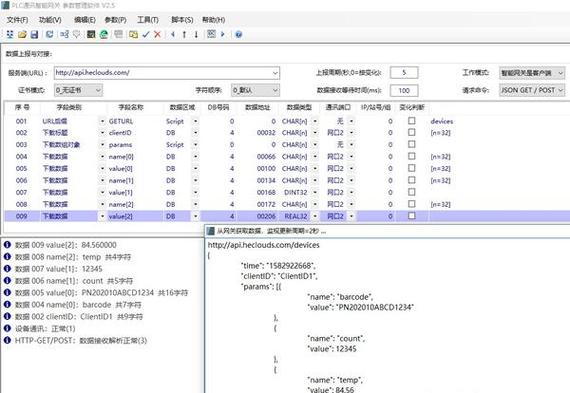Click the devices note in row 001

click(442, 121)
